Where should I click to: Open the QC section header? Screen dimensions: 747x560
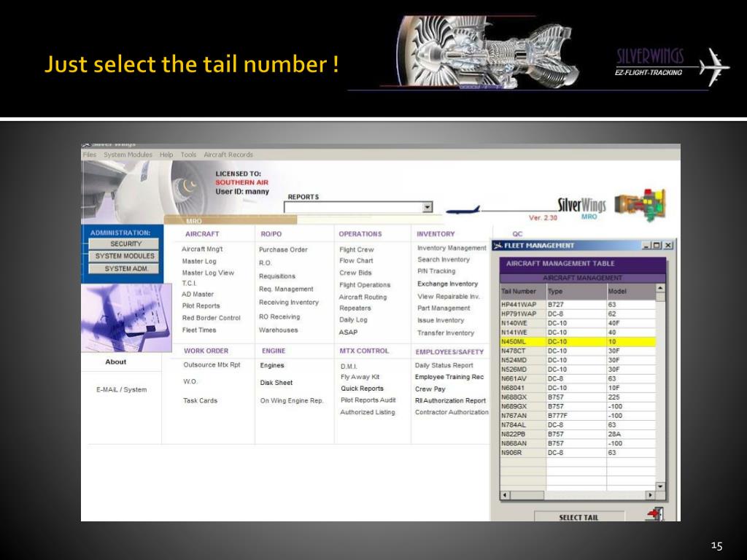pos(517,234)
